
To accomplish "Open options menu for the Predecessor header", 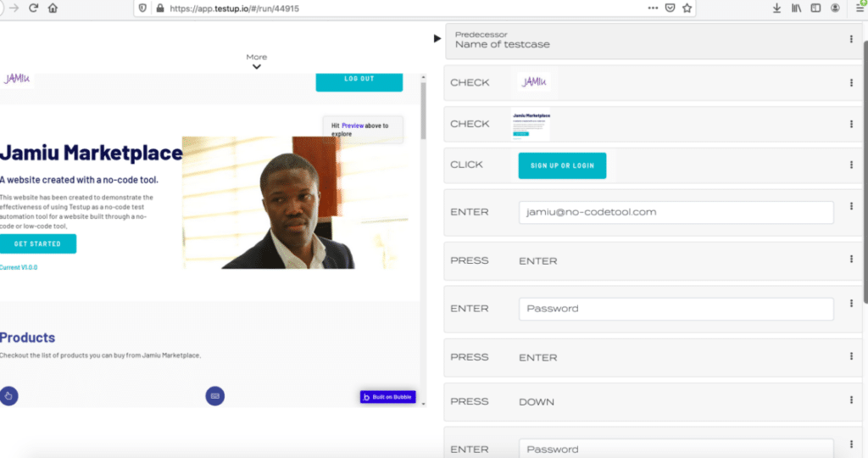I will point(851,39).
